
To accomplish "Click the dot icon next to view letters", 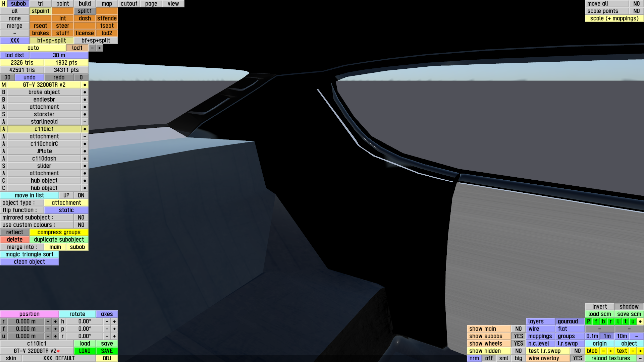I will [x=640, y=321].
